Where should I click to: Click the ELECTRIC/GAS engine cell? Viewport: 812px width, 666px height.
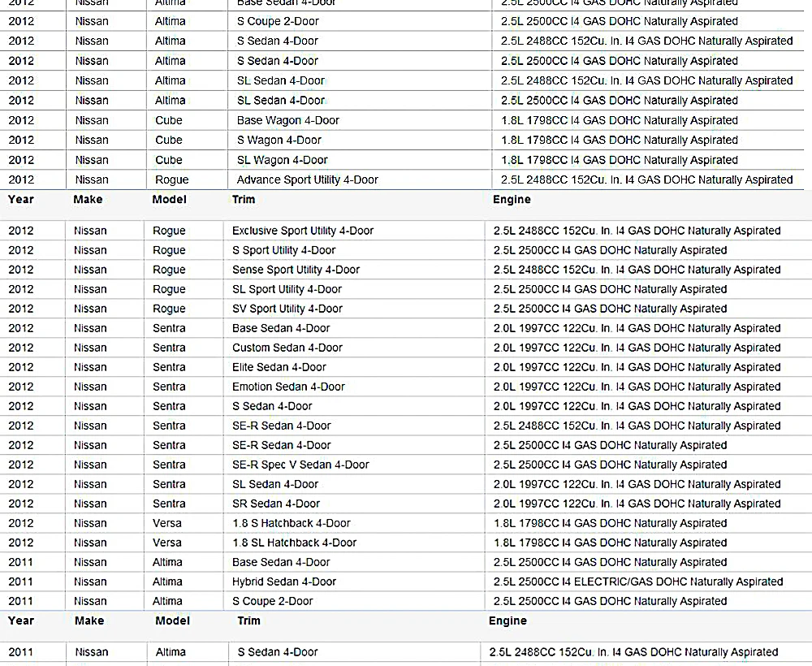[648, 582]
